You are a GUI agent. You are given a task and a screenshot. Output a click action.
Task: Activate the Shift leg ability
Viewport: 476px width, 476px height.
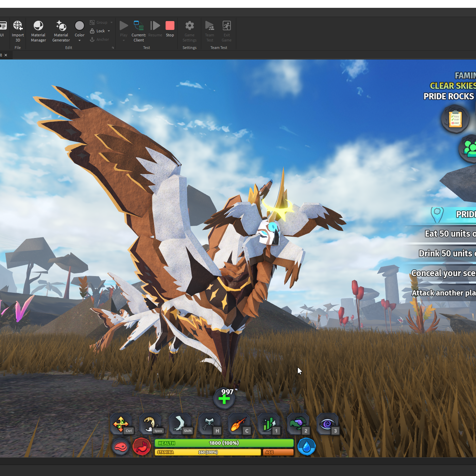coord(181,424)
